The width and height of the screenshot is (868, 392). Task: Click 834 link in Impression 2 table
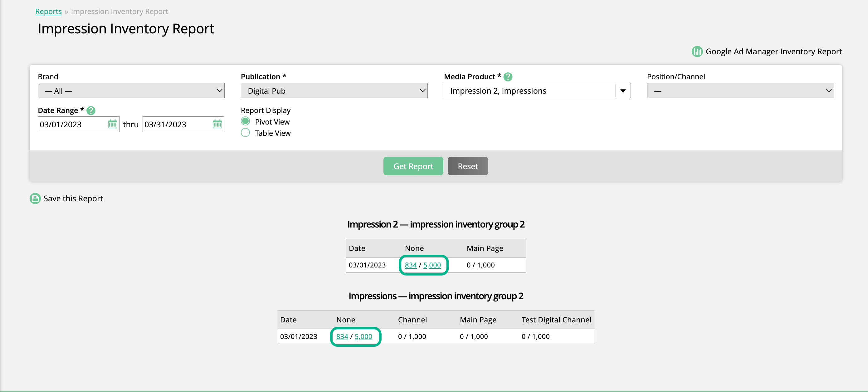[x=410, y=265]
